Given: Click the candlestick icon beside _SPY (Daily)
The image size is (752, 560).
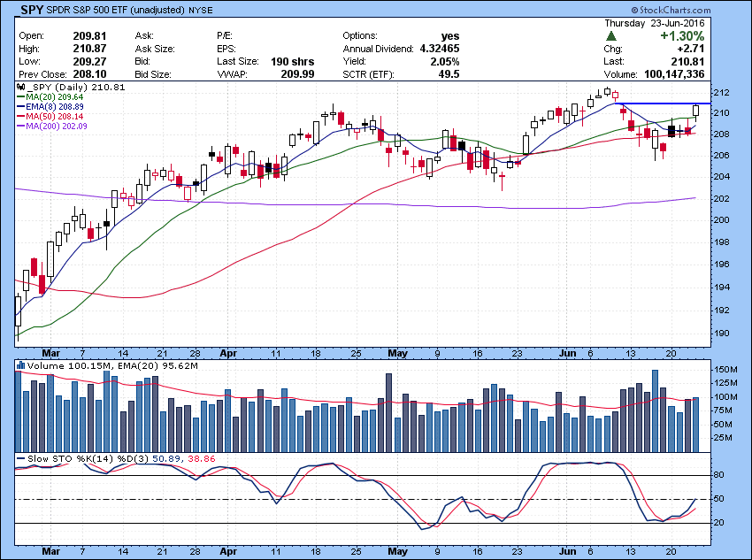Looking at the screenshot, I should point(20,88).
